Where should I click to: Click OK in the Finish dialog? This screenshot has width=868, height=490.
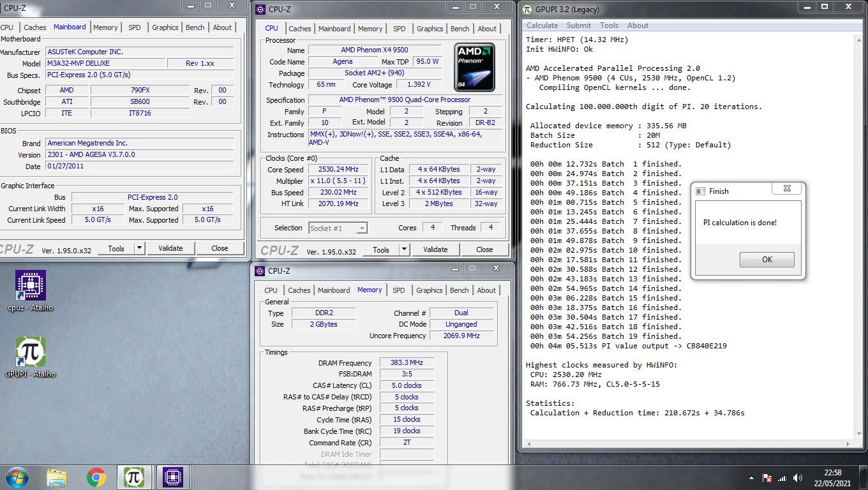pyautogui.click(x=767, y=260)
